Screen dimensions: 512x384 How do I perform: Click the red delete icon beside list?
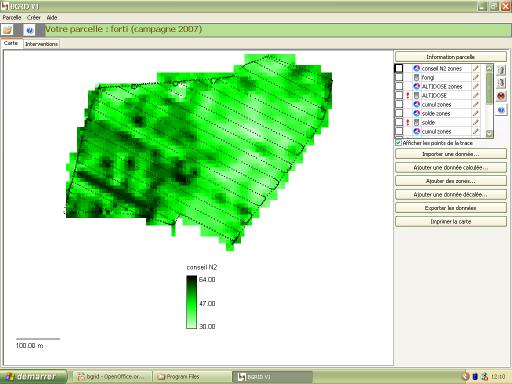[x=501, y=96]
